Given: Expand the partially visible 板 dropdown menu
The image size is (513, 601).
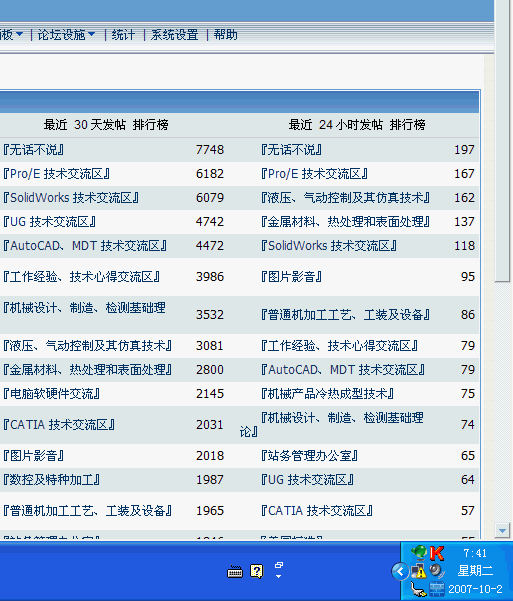Looking at the screenshot, I should 12,35.
